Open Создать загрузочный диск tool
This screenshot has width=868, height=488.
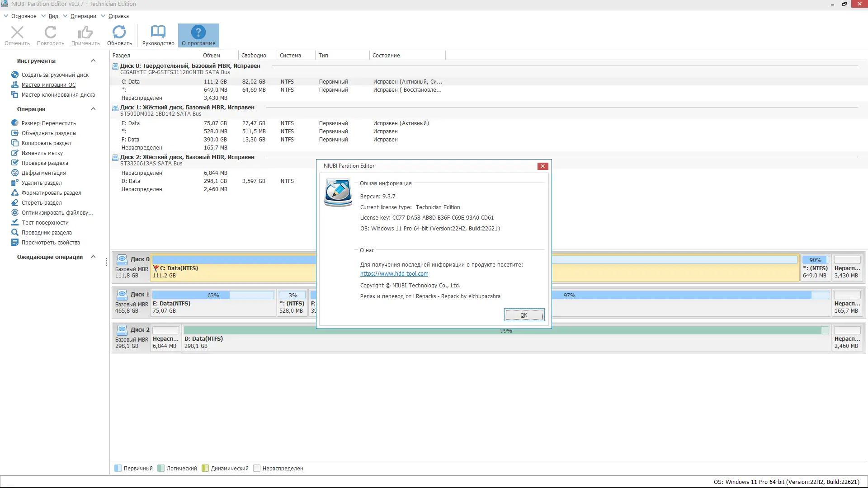pyautogui.click(x=55, y=75)
